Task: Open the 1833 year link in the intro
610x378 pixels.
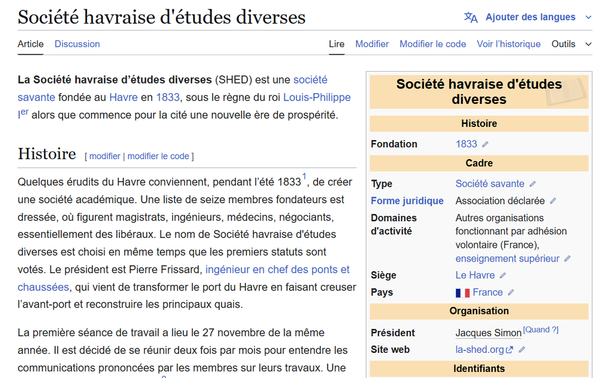Action: point(168,97)
